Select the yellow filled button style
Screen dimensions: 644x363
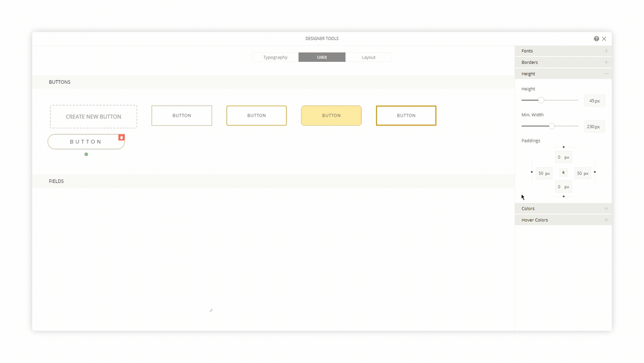click(x=331, y=115)
